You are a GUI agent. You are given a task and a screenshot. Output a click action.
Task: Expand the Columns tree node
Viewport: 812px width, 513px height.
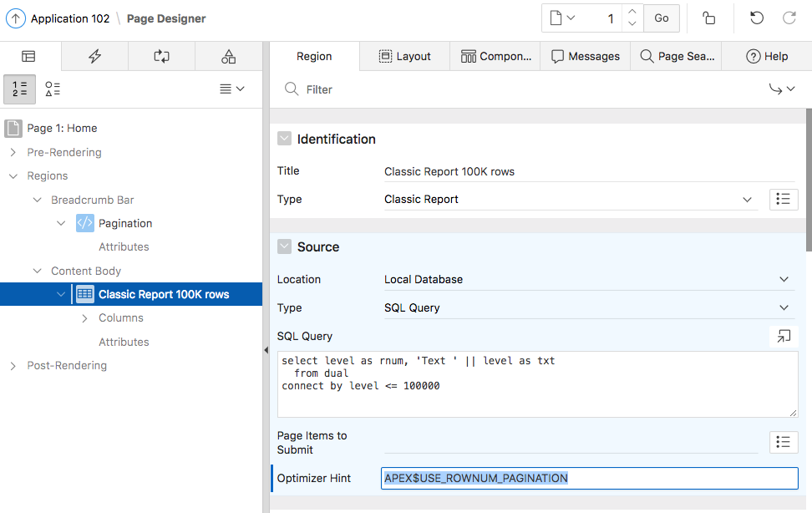tap(84, 318)
